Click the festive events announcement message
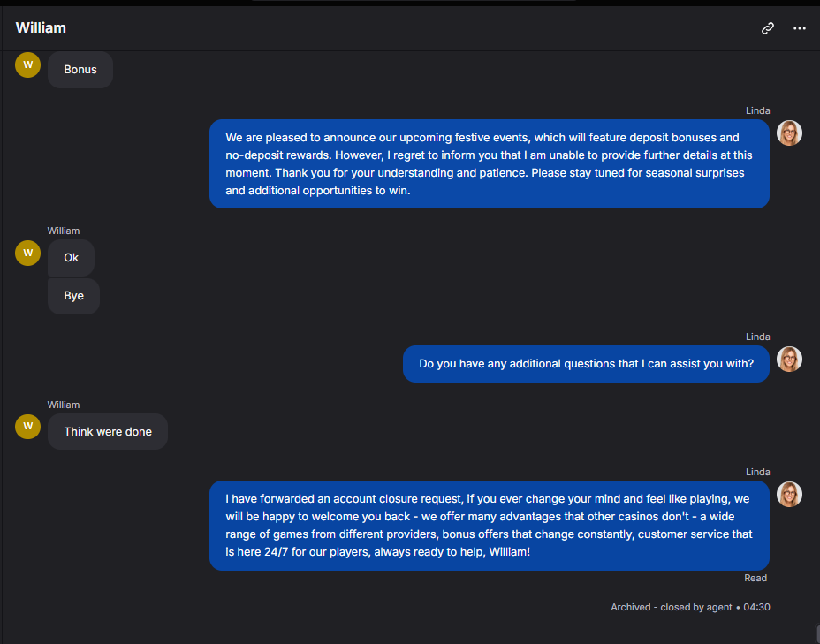 click(489, 164)
